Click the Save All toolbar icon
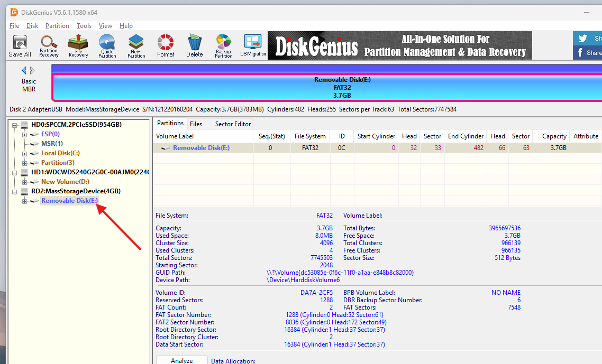This screenshot has height=364, width=602. click(x=20, y=45)
